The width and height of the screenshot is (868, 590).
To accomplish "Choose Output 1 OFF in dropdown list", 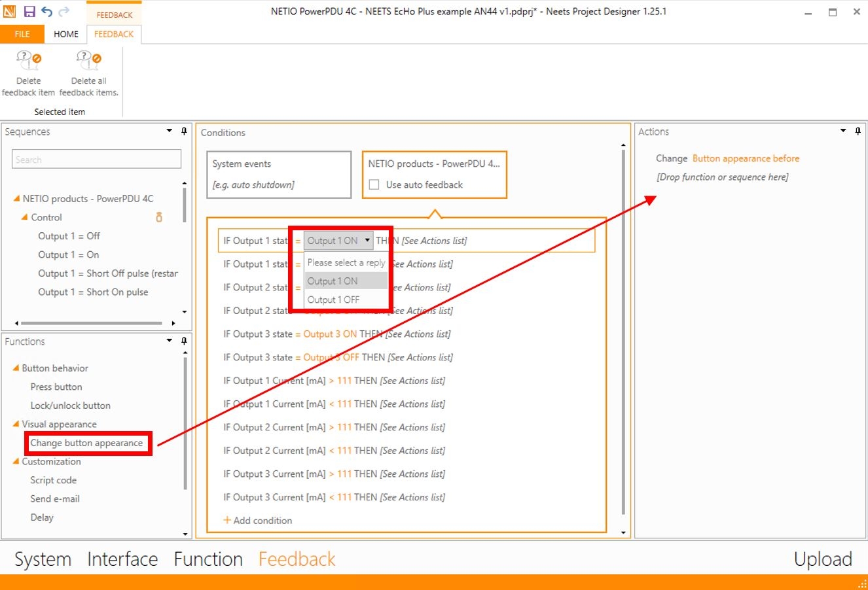I will pyautogui.click(x=346, y=300).
